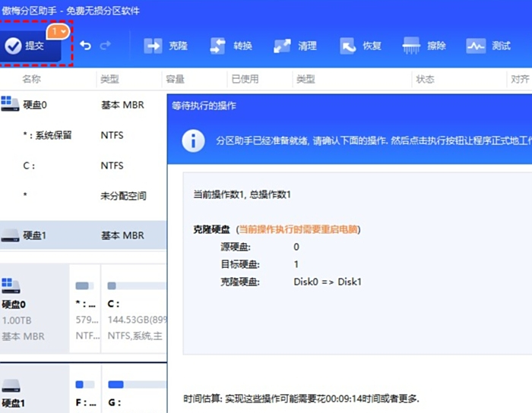Select the C: 144.53GB partition block
This screenshot has width=532, height=413.
tap(134, 309)
